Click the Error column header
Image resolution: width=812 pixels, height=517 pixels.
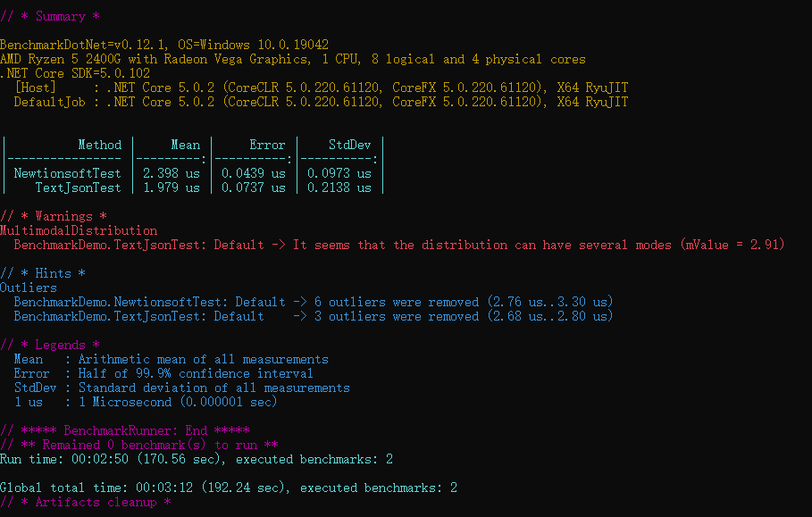coord(267,145)
